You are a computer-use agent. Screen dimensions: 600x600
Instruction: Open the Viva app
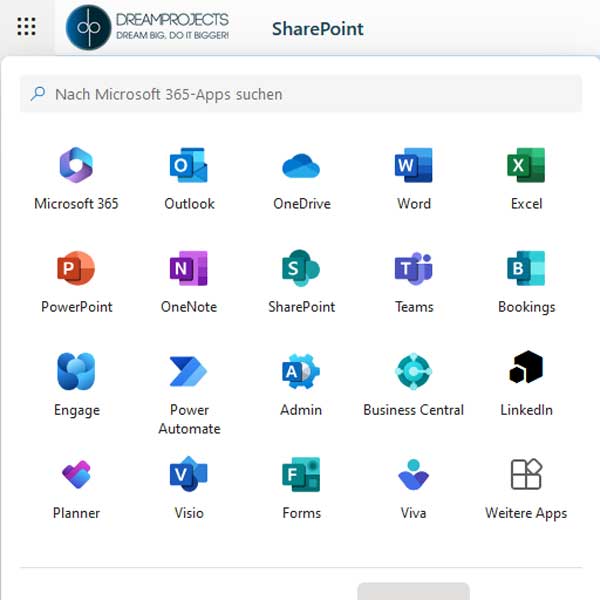click(x=414, y=489)
